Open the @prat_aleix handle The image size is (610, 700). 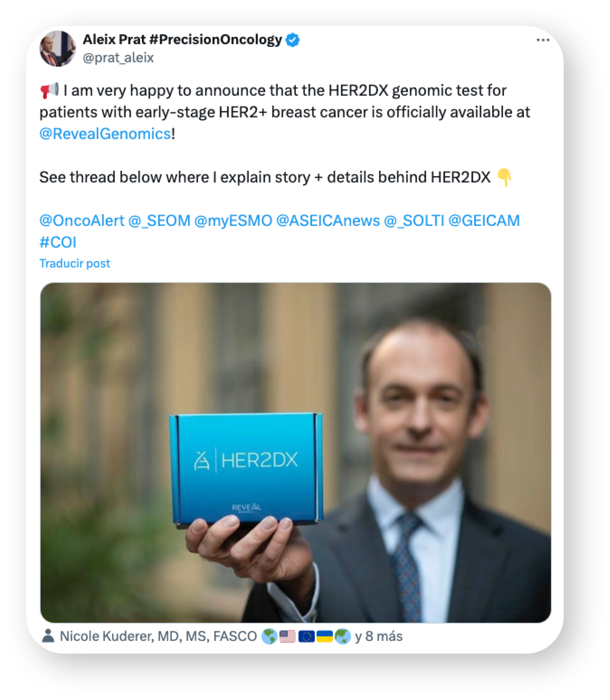tap(118, 58)
